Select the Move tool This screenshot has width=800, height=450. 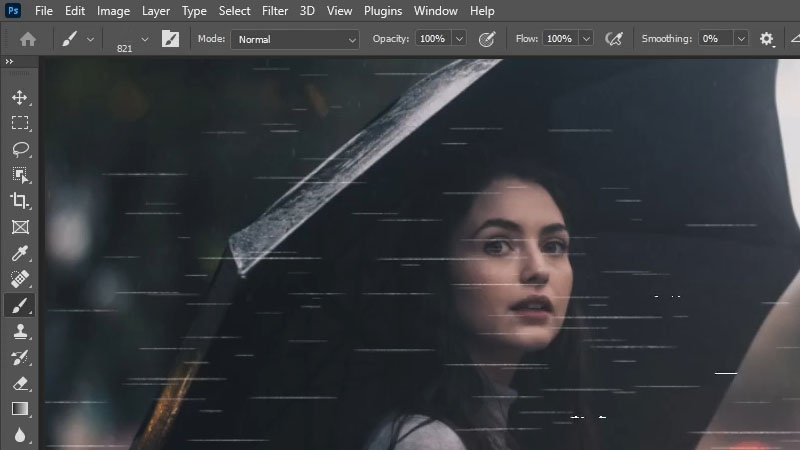click(x=20, y=97)
